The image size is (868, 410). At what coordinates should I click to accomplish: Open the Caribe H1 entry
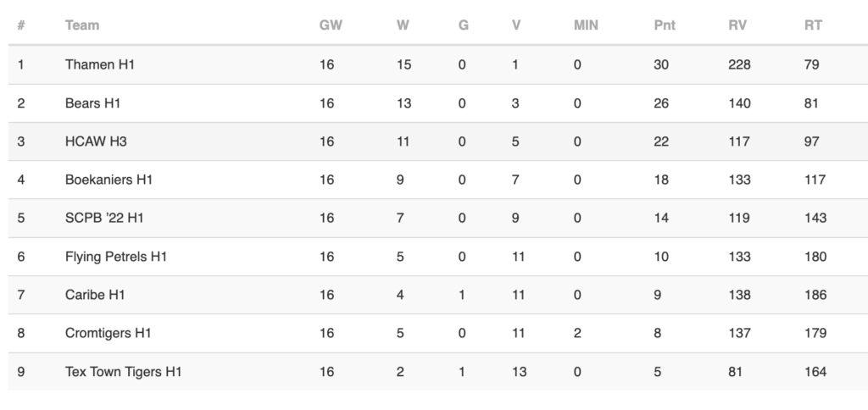point(95,295)
